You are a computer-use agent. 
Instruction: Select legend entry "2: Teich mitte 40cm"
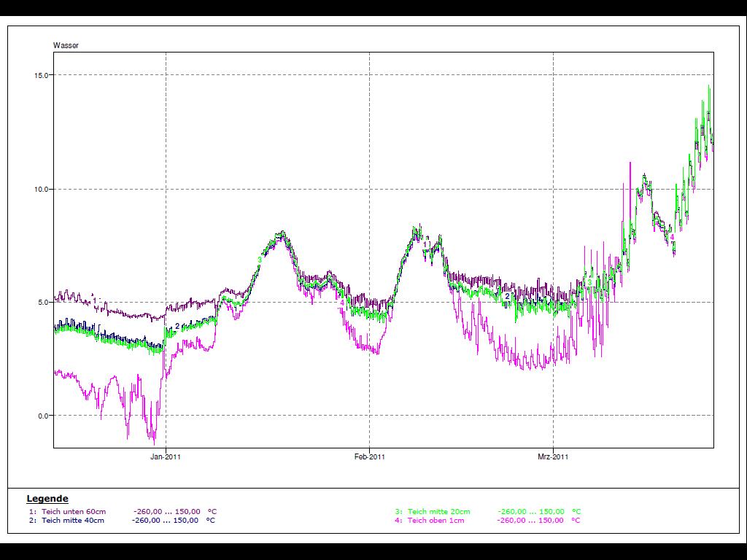67,521
